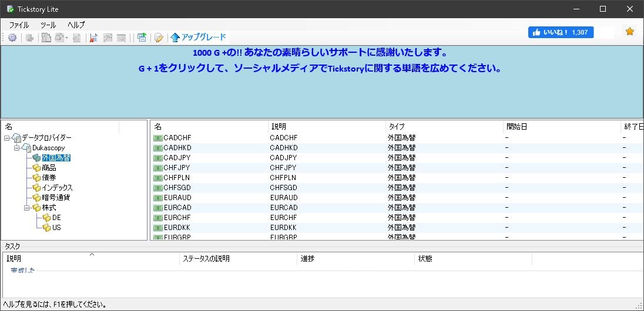Image resolution: width=644 pixels, height=311 pixels.
Task: Click the EURAUD description cell
Action: click(x=284, y=197)
